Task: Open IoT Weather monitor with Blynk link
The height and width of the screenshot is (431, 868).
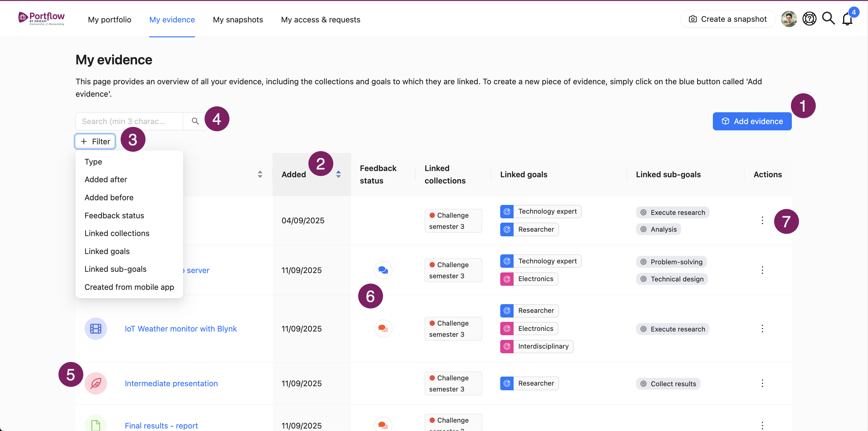Action: [181, 329]
